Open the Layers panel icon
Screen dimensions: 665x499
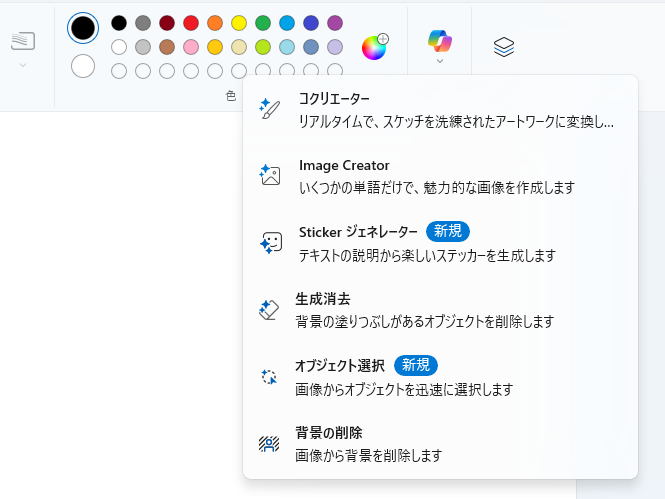click(504, 47)
